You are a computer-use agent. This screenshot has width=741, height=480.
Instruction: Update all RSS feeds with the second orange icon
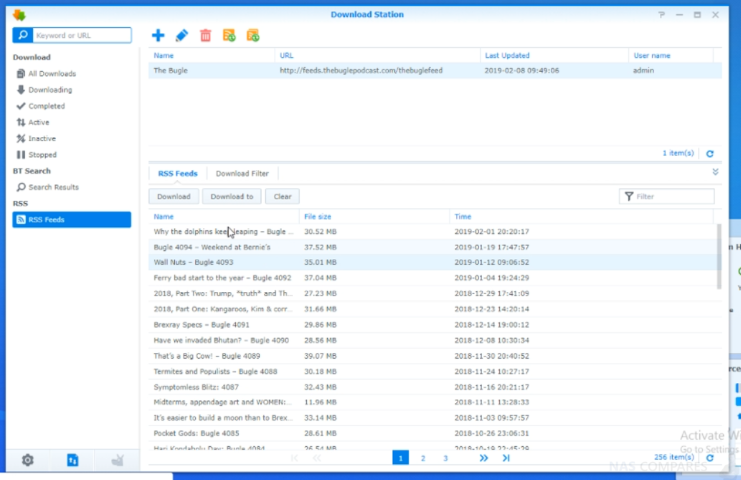click(x=253, y=35)
